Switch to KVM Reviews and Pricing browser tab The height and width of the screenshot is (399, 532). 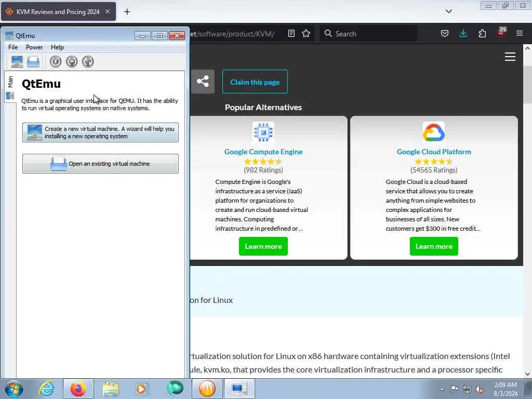tap(58, 11)
